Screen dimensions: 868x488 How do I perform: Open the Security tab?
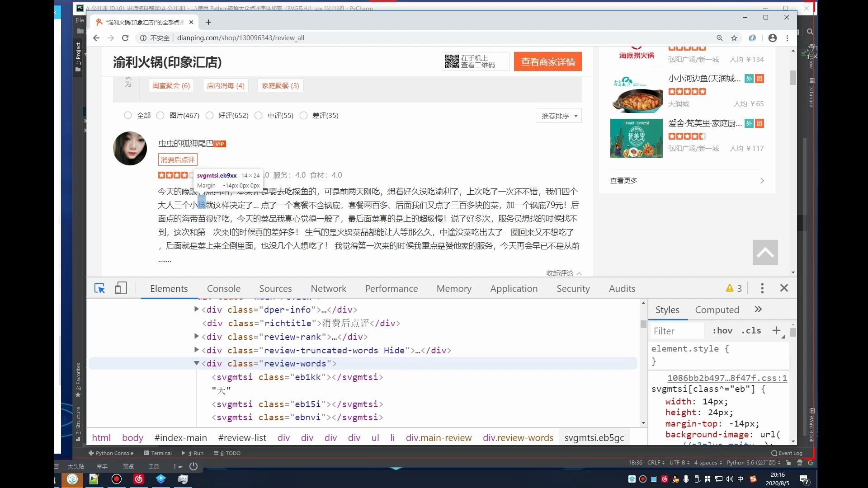pos(573,289)
